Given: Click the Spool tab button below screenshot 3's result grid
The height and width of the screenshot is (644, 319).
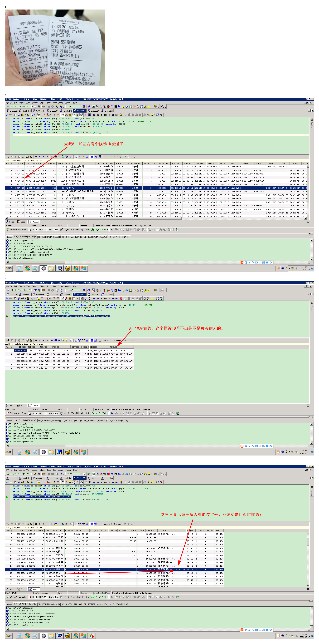Looking at the screenshot, I should pos(22,406).
